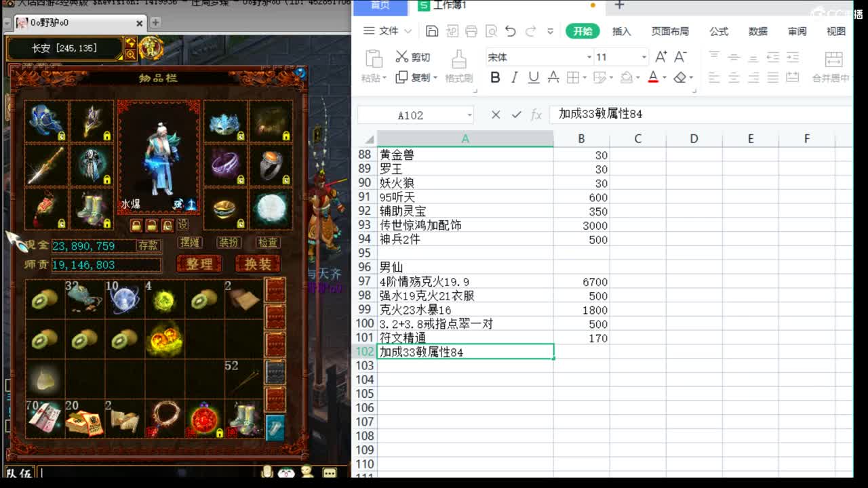
Task: Select cell with value 6700
Action: click(x=581, y=282)
